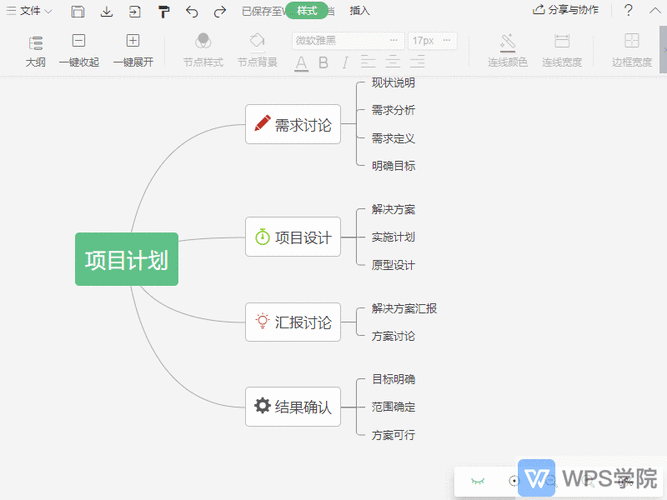Select the 范围确定 child node
Image resolution: width=667 pixels, height=500 pixels.
pyautogui.click(x=393, y=407)
